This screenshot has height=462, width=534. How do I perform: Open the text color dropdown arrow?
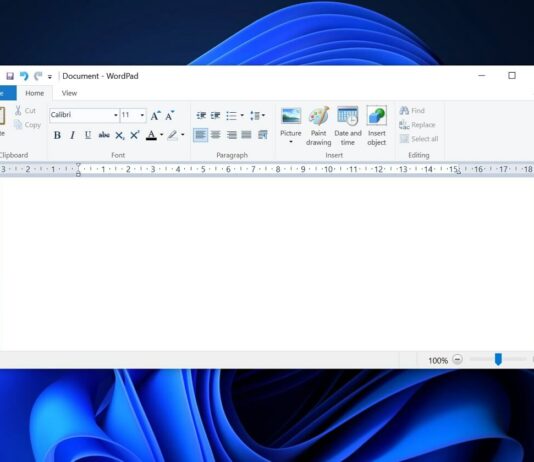click(161, 135)
